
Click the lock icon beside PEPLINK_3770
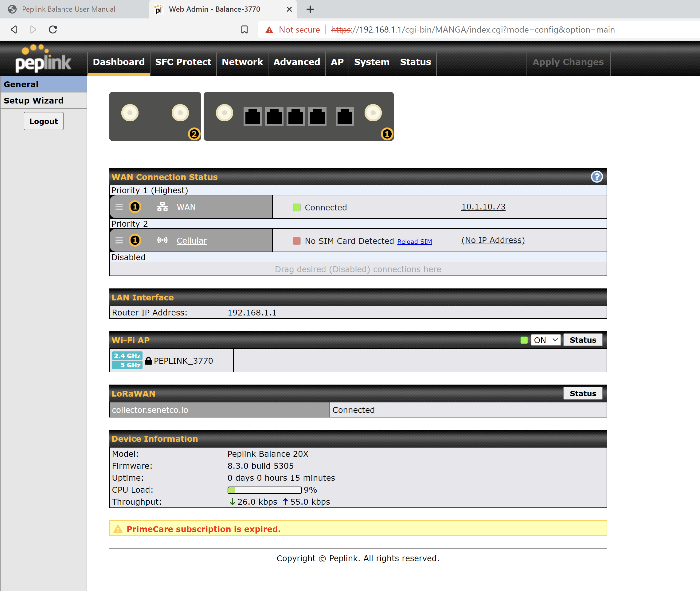point(148,361)
